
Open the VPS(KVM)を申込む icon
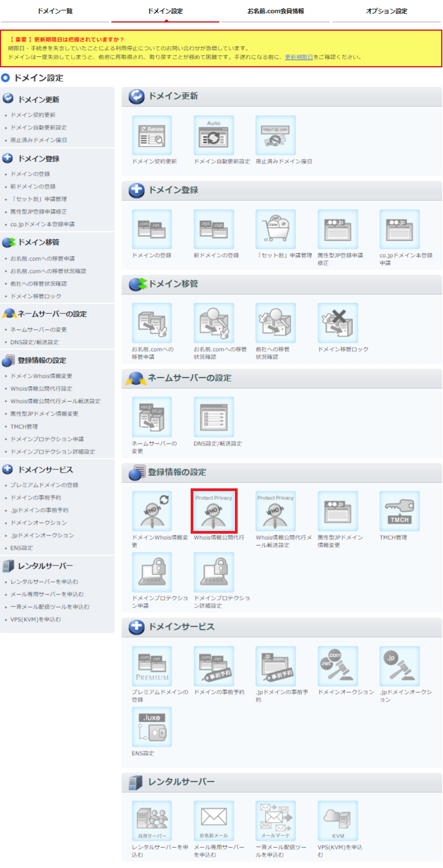(338, 821)
